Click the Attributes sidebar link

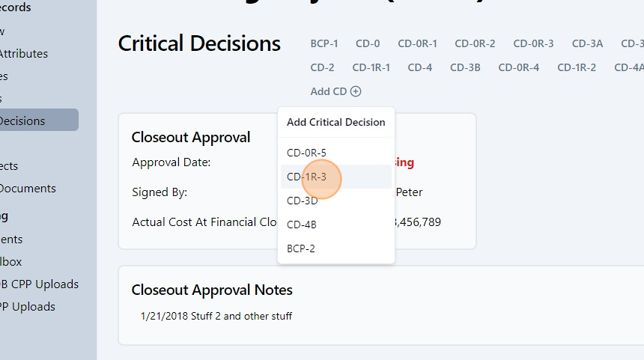(24, 54)
